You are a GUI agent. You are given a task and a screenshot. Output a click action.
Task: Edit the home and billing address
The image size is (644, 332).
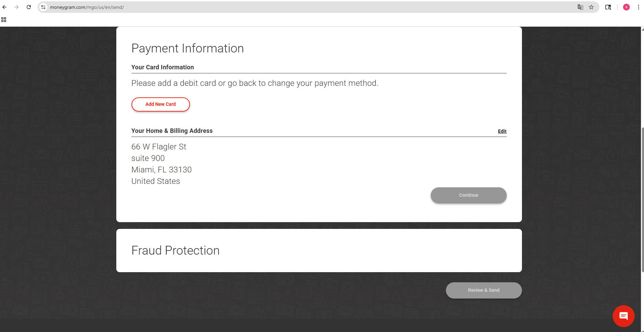(x=502, y=131)
